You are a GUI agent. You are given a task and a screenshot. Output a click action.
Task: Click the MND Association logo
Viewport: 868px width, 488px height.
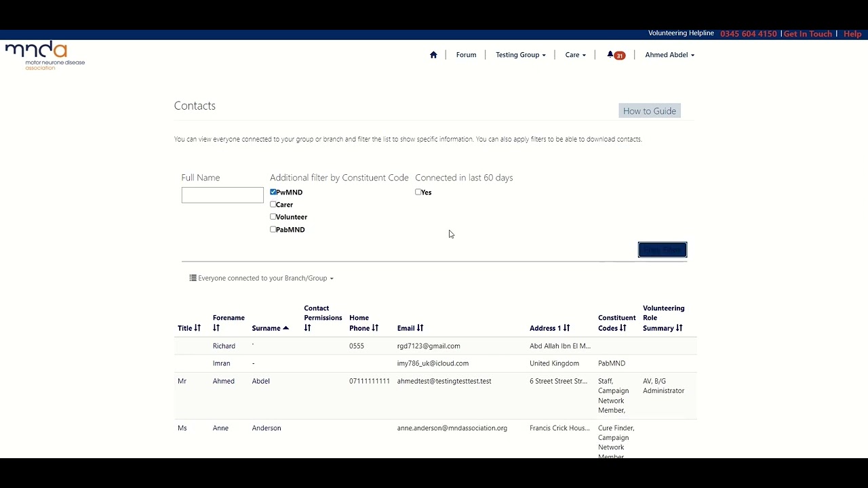pos(45,56)
